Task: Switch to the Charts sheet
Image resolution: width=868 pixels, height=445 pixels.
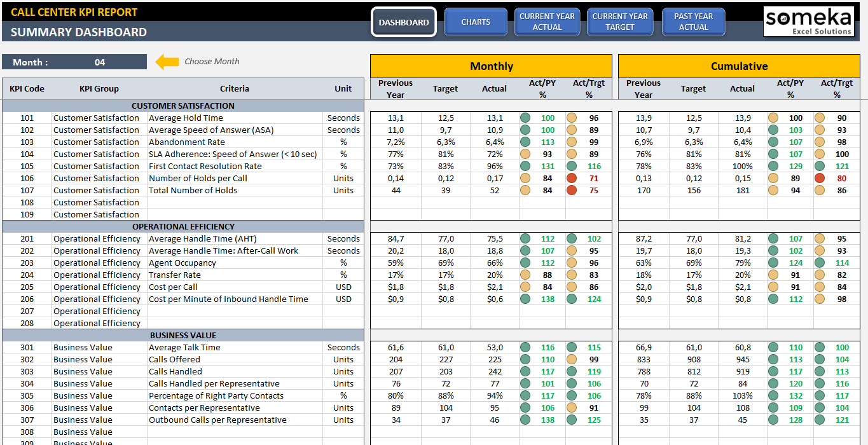Action: [x=476, y=22]
